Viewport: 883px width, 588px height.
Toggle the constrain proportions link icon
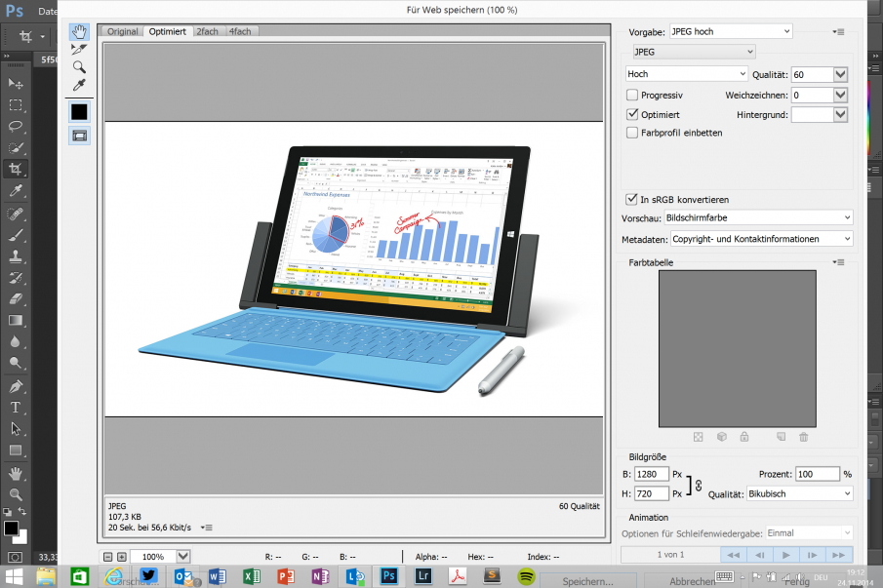699,485
